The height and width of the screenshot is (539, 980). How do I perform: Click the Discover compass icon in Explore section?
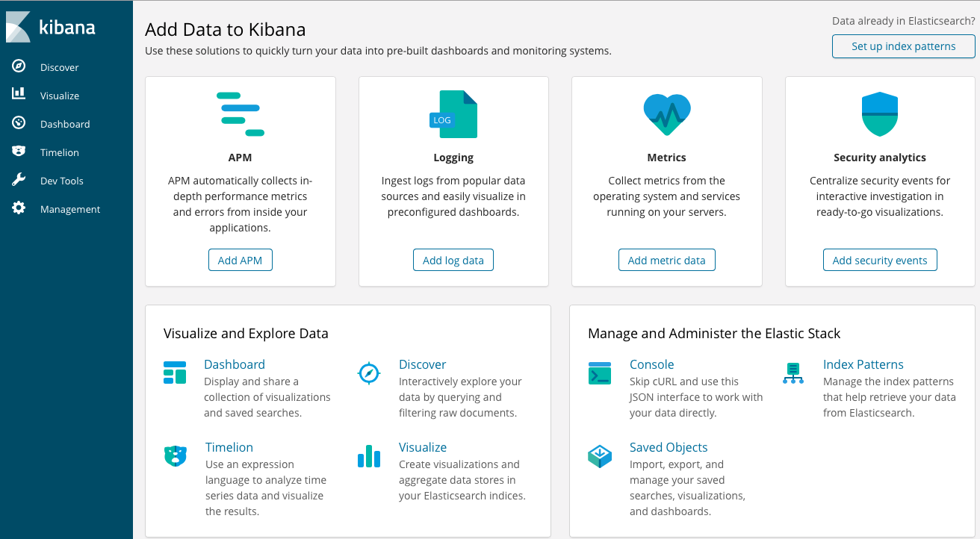370,373
